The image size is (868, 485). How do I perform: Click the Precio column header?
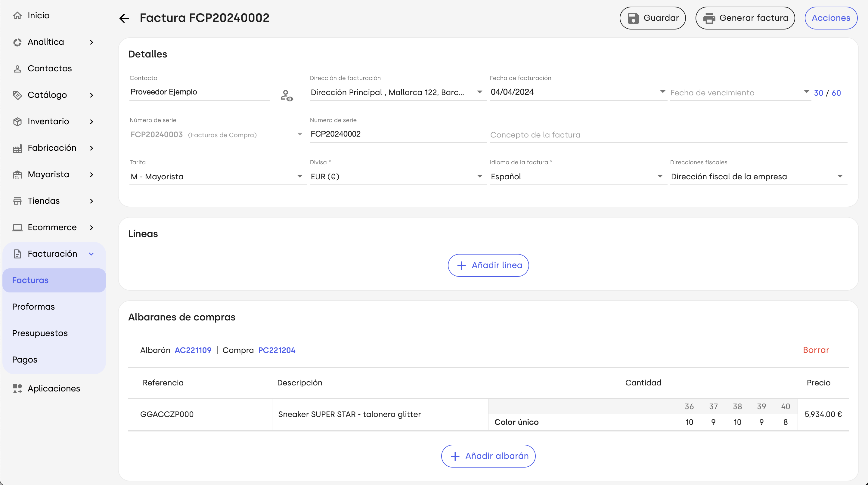pos(818,383)
